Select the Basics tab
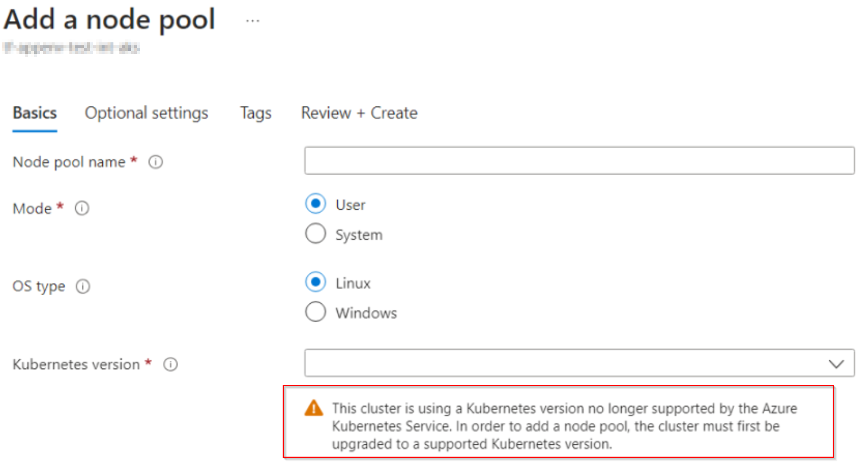The height and width of the screenshot is (469, 868). (x=34, y=113)
